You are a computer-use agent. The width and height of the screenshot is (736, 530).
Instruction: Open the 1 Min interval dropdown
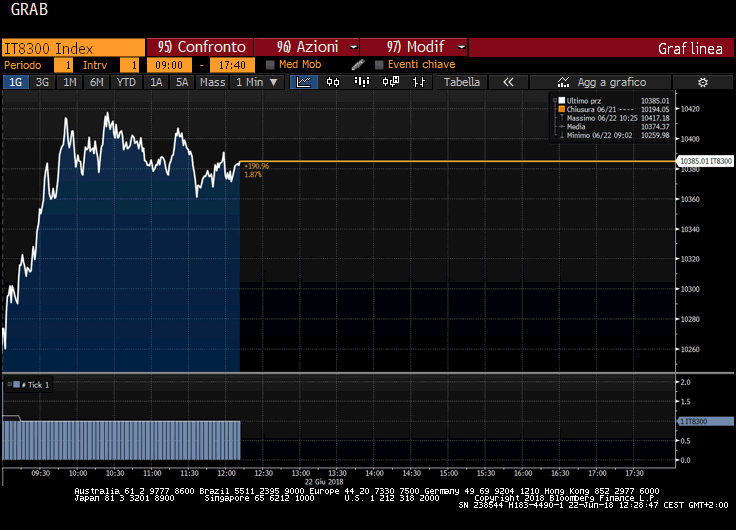pyautogui.click(x=257, y=82)
